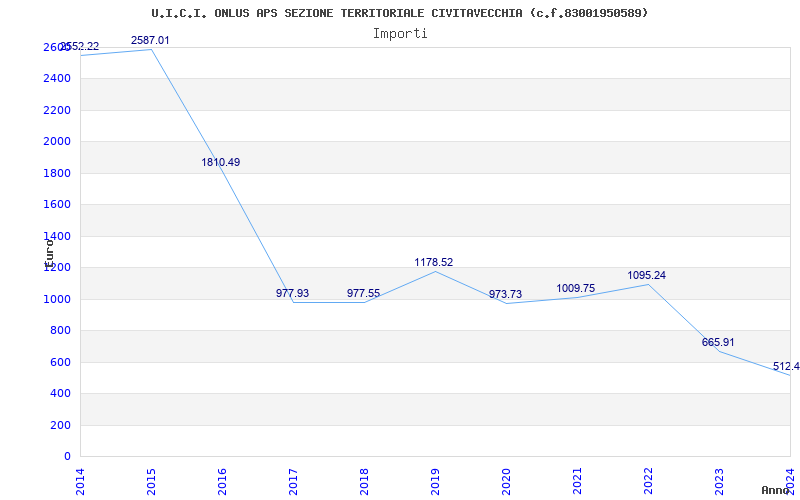Click the 600 y-axis tick label
Screen dimensions: 800x500
pos(60,362)
